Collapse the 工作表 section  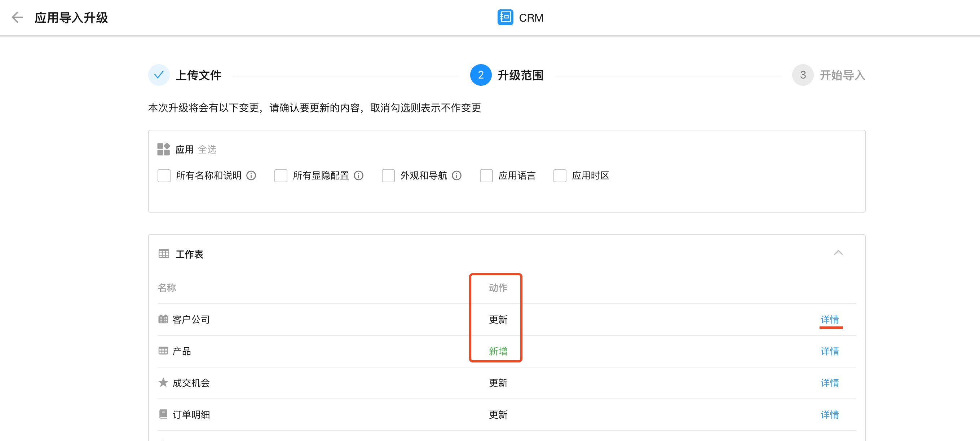[838, 253]
